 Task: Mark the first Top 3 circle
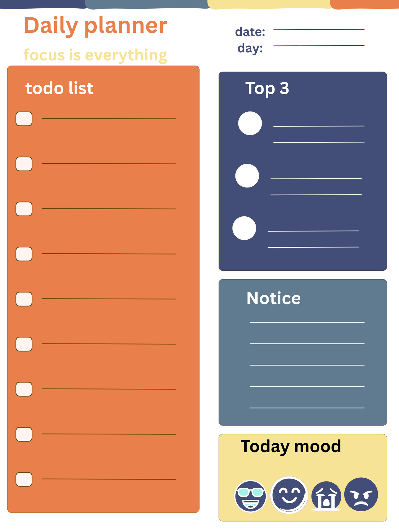(250, 123)
